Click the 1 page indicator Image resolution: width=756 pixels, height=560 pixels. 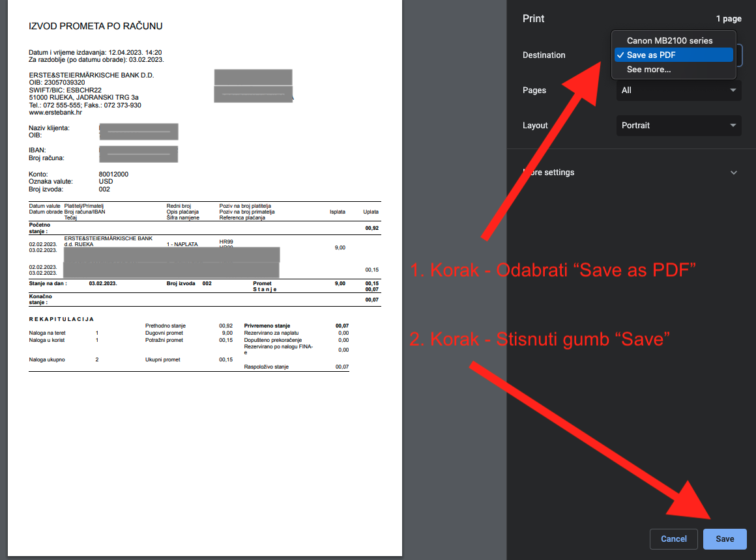point(729,19)
